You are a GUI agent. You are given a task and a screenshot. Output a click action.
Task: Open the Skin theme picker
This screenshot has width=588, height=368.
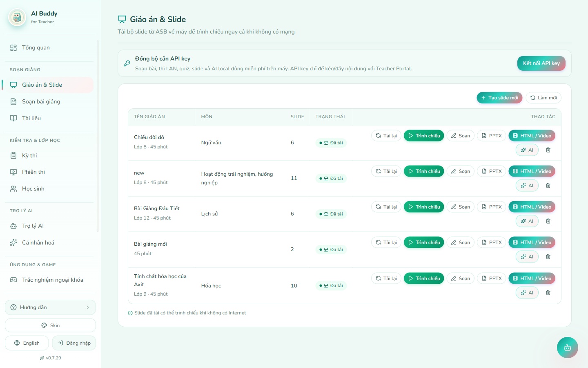click(x=50, y=325)
